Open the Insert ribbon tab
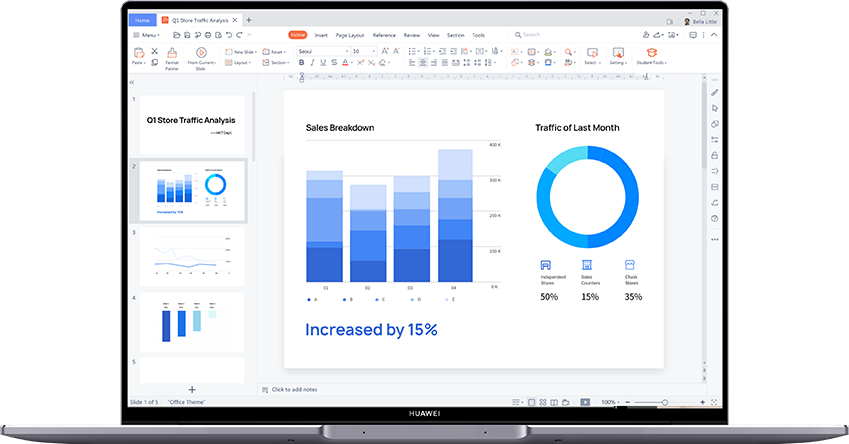This screenshot has height=444, width=849. pos(321,35)
